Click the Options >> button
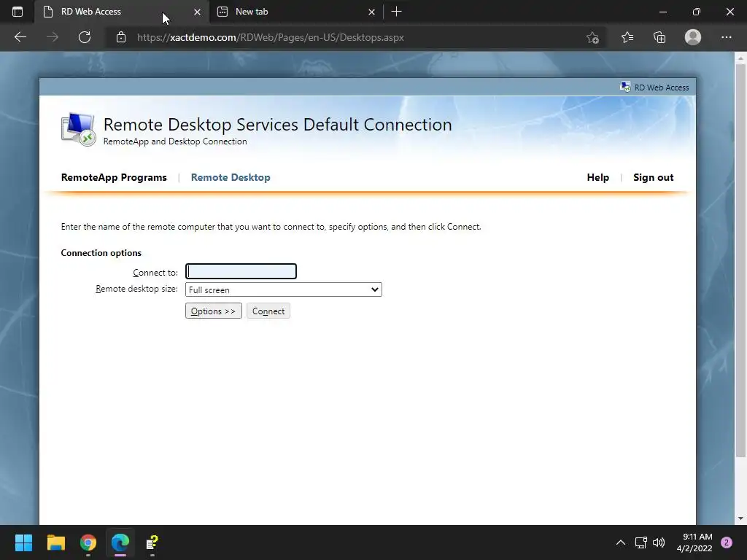Viewport: 747px width, 560px height. (214, 311)
